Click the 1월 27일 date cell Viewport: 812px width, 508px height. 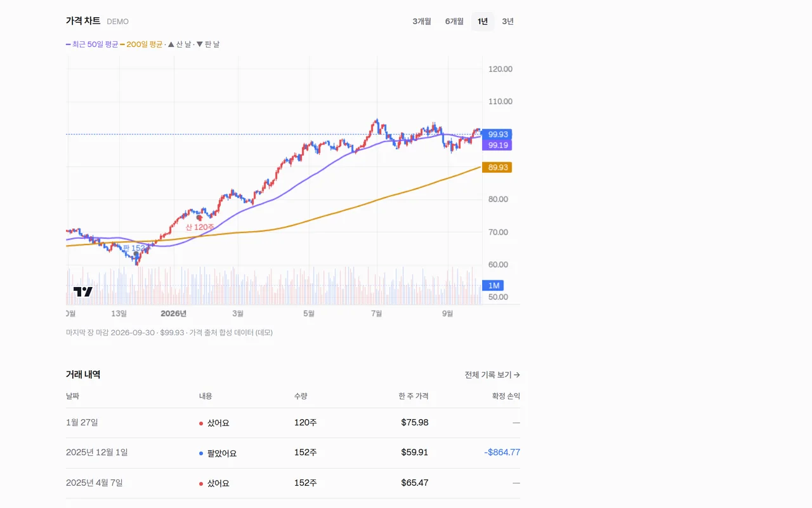click(x=82, y=422)
